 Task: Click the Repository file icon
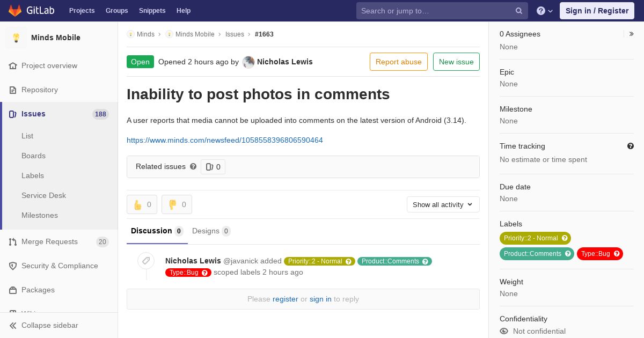tap(13, 90)
